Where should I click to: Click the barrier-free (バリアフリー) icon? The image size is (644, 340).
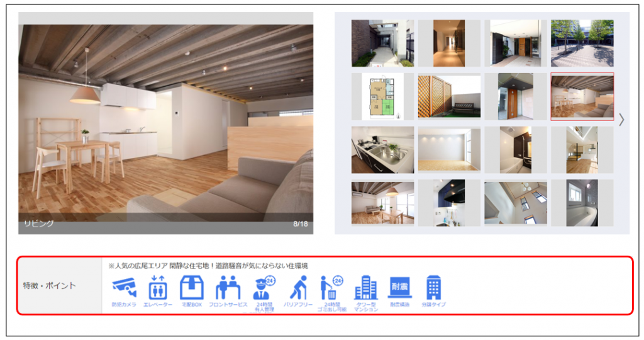[298, 288]
